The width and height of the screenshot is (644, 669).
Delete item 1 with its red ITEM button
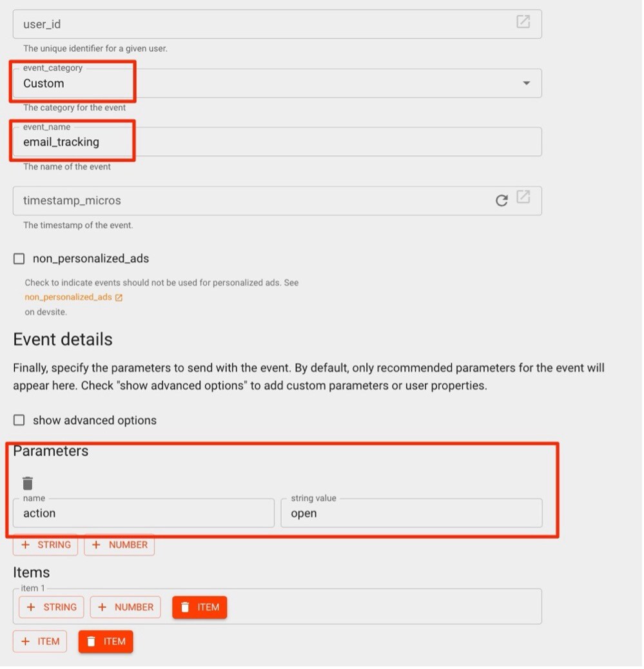click(199, 607)
